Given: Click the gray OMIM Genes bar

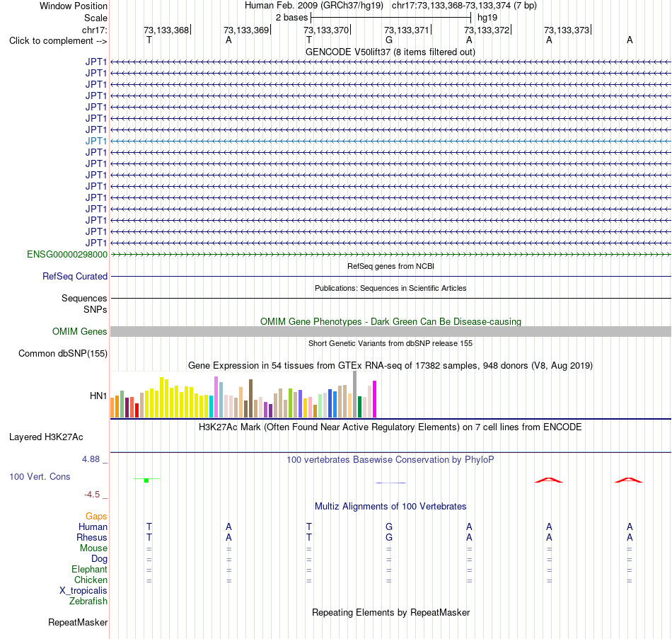Looking at the screenshot, I should click(391, 331).
